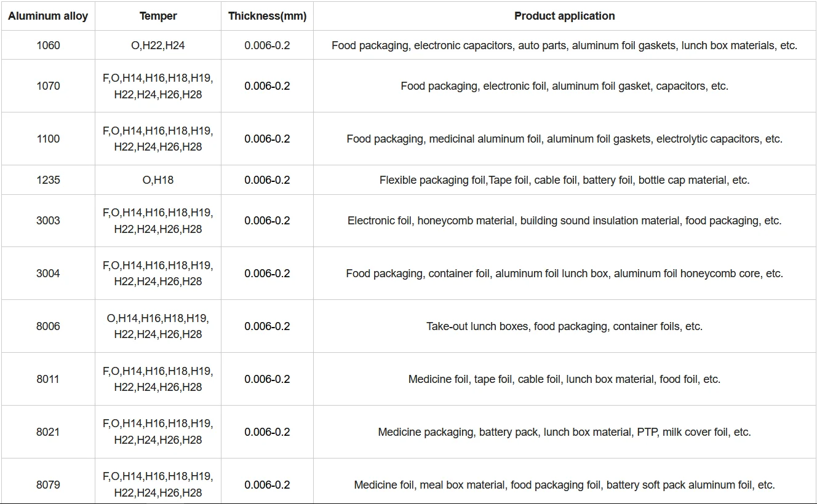Select the 1235 alloy cell

tap(48, 180)
